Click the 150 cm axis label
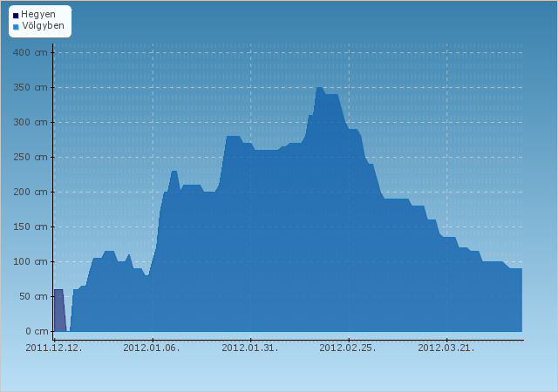558x392 pixels. pos(31,227)
